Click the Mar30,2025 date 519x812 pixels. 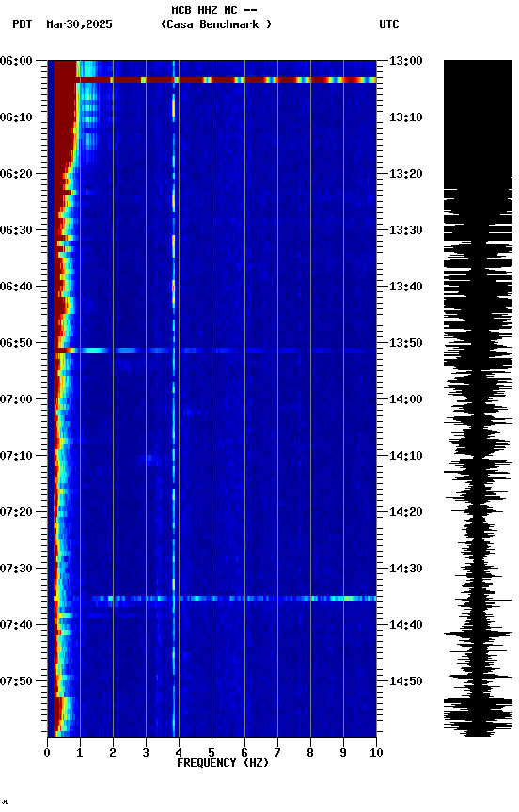pos(79,24)
